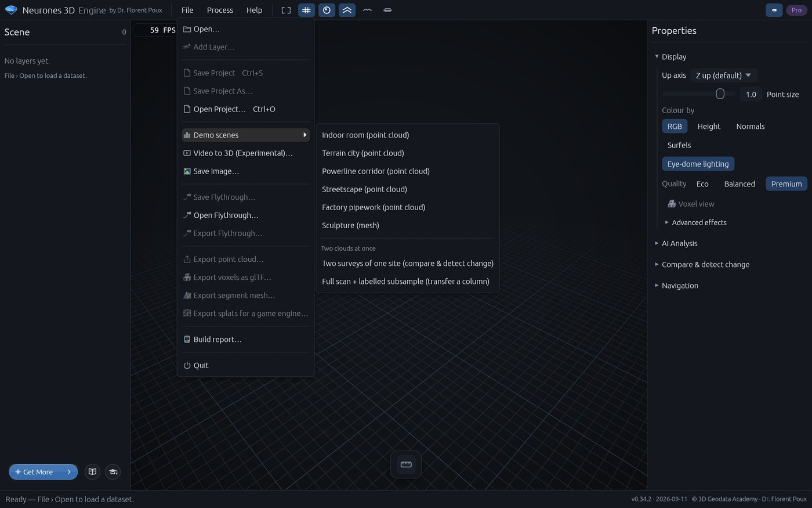
Task: Select Full scan + labelled subsample demo
Action: pyautogui.click(x=407, y=282)
